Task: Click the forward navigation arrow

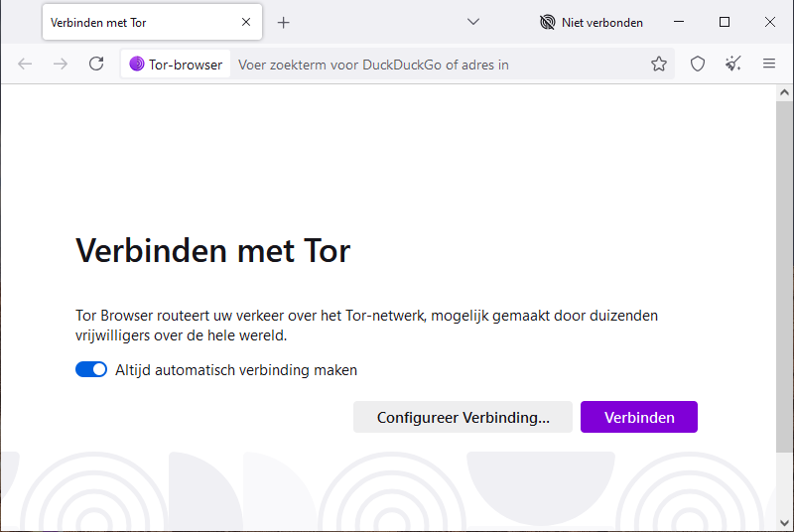Action: click(x=61, y=64)
